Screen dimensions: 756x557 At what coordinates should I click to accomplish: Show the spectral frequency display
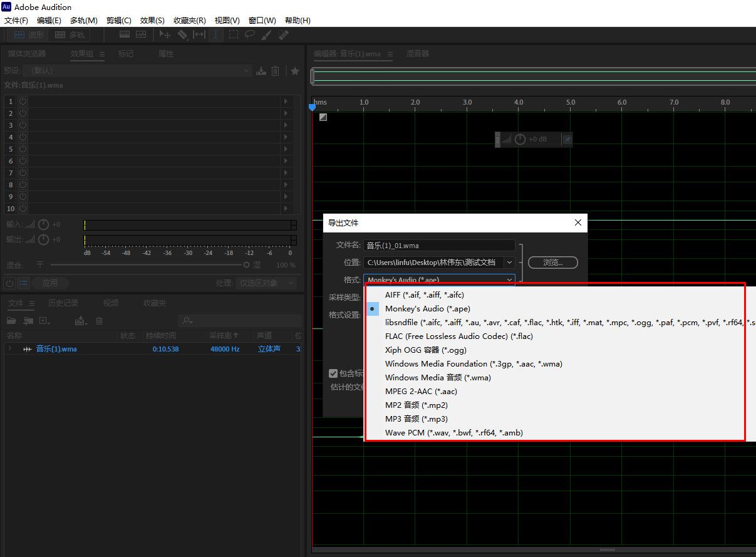125,35
